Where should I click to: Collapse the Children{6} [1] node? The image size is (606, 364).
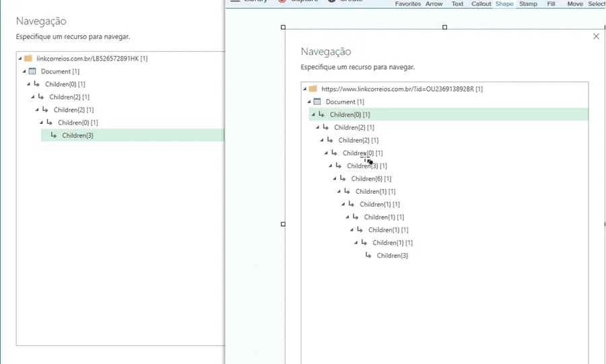pos(335,179)
